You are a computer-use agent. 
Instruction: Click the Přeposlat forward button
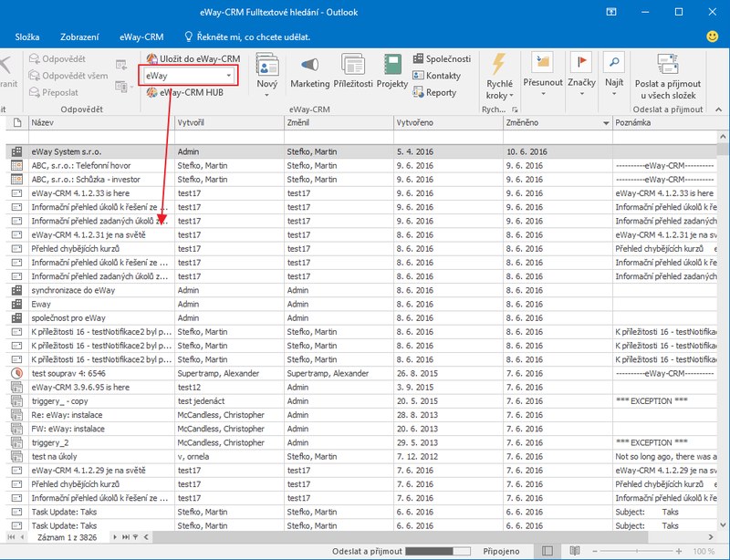(x=54, y=93)
